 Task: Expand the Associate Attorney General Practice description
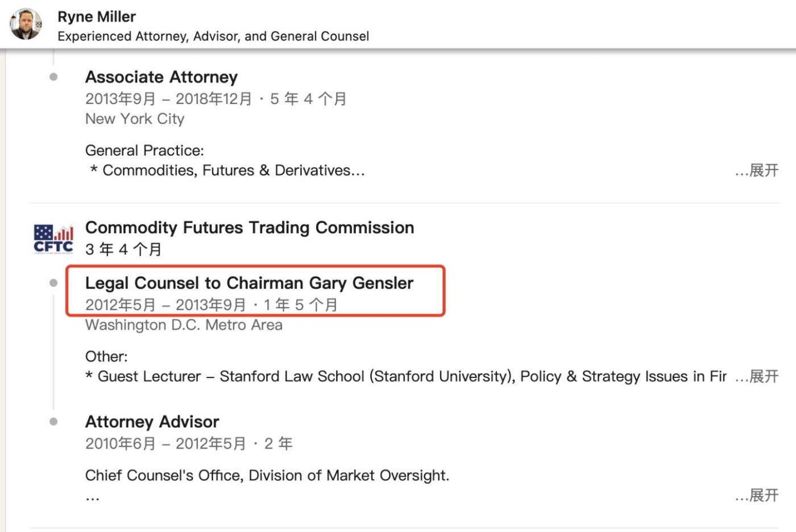click(x=757, y=171)
